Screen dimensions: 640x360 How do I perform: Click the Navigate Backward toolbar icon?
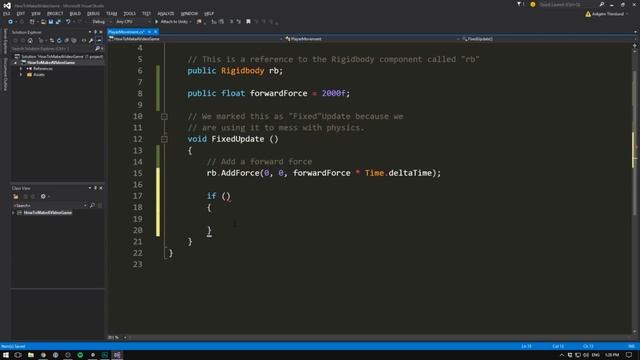(10, 22)
